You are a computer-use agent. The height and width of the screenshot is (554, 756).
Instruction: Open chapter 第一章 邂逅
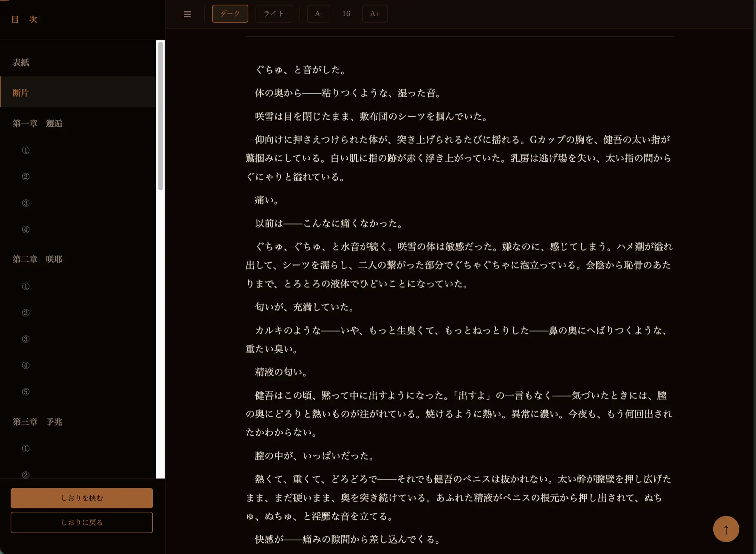[37, 124]
